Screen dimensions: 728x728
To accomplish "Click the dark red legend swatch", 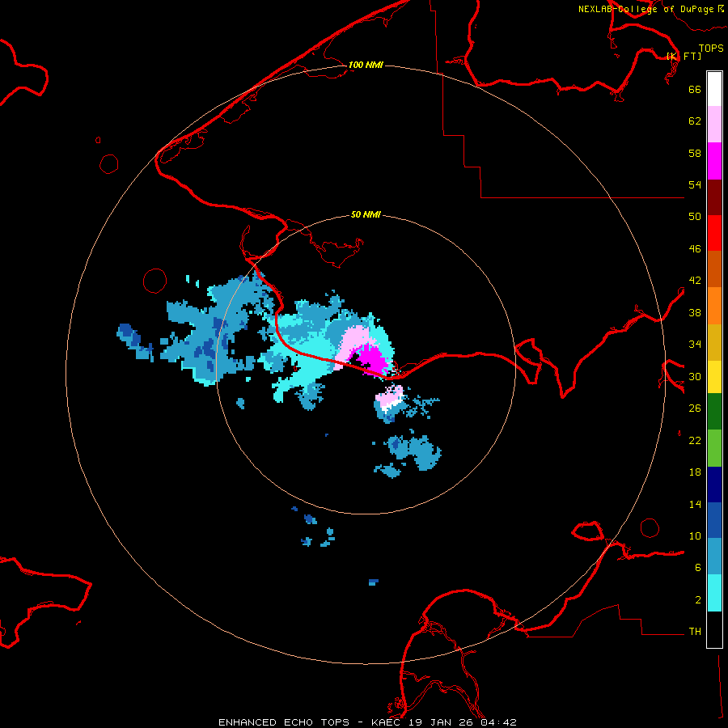I will pyautogui.click(x=714, y=197).
